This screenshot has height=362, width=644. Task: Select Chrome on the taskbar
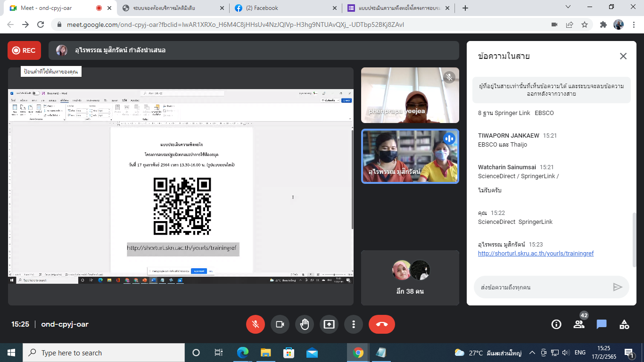pos(358,353)
